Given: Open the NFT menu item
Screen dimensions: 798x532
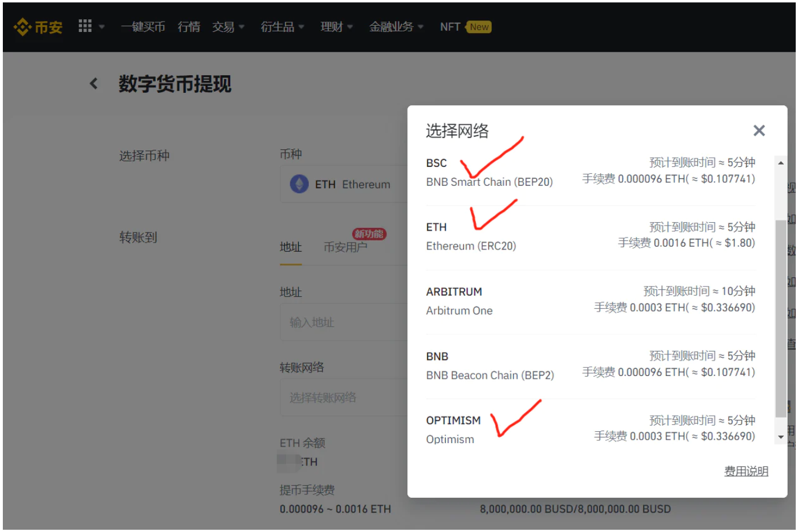Looking at the screenshot, I should pos(450,27).
